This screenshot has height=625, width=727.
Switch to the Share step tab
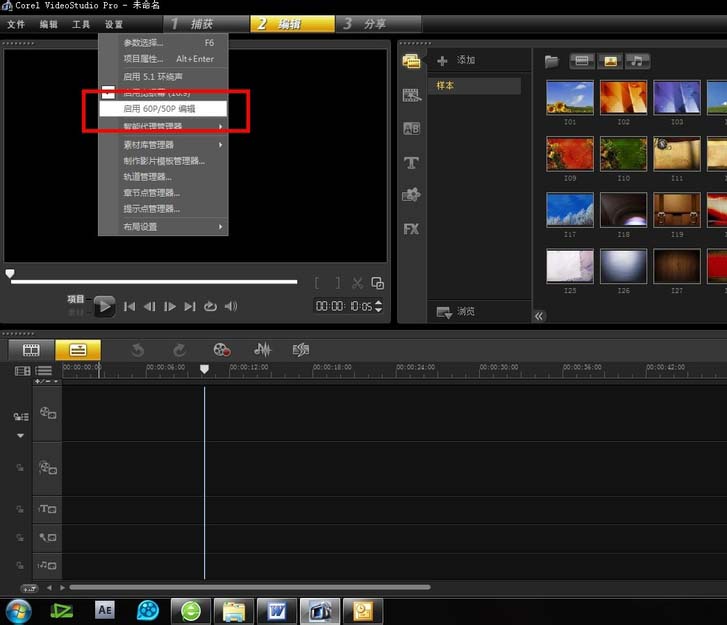[x=380, y=24]
